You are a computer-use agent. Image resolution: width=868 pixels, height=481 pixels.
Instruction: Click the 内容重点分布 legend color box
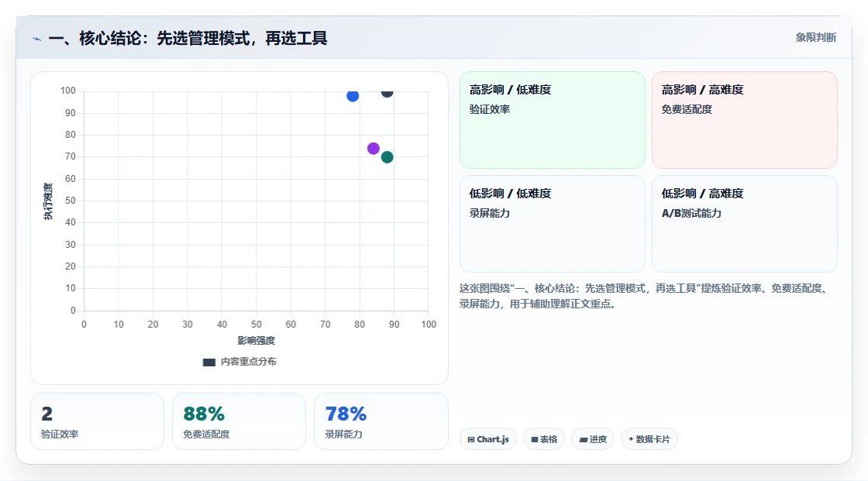pyautogui.click(x=208, y=362)
